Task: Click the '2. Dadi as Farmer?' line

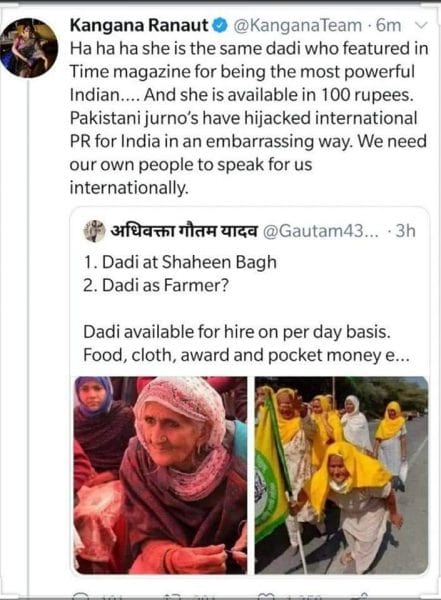Action: (156, 285)
